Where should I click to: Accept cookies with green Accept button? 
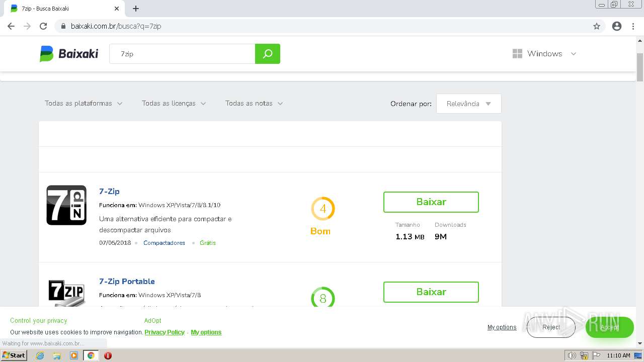coord(609,327)
